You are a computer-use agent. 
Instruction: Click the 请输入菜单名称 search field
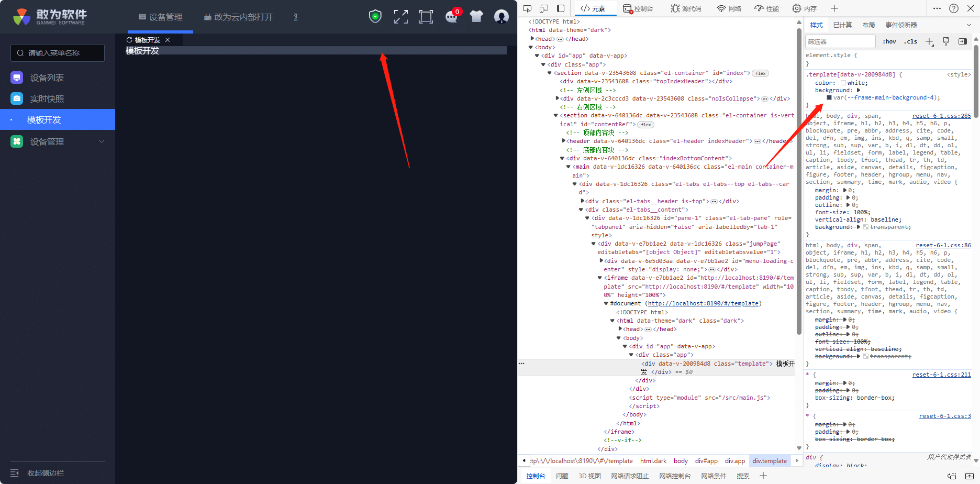click(58, 53)
